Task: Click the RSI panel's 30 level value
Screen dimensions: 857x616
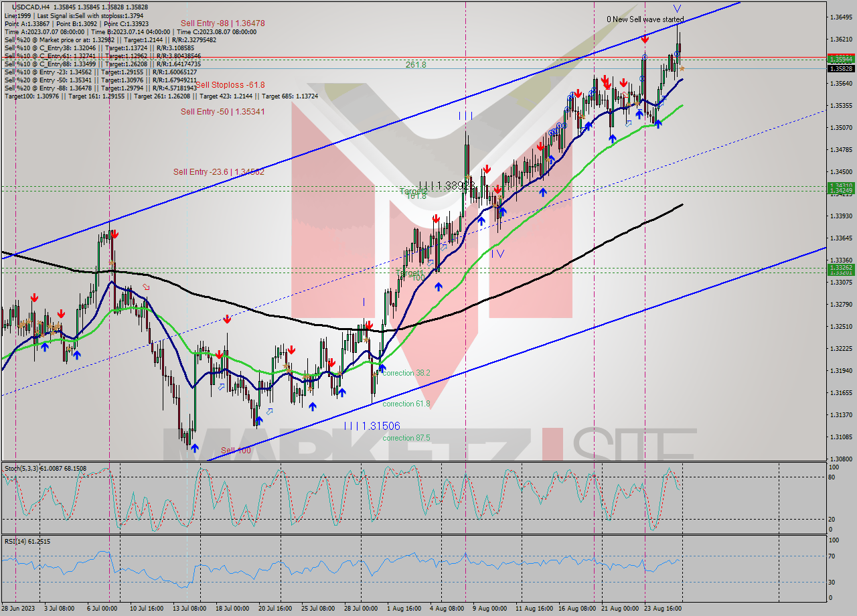Action: (833, 582)
